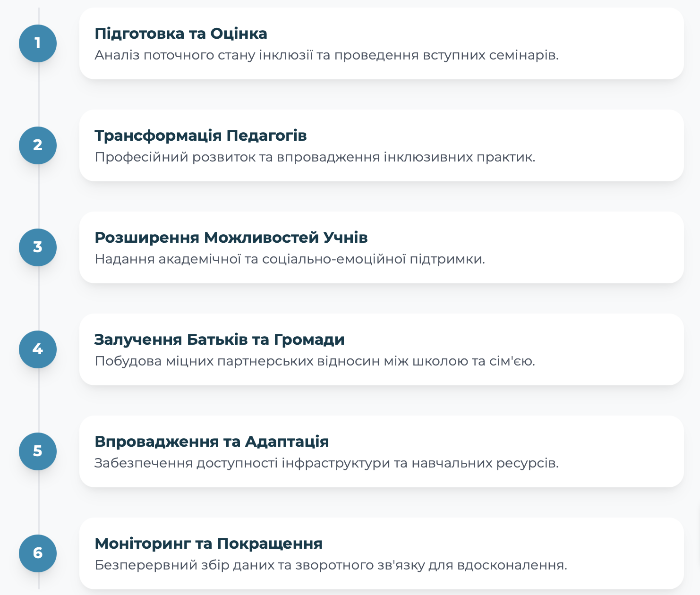This screenshot has height=595, width=700.
Task: Click the step 2 circle marker
Action: 38,145
